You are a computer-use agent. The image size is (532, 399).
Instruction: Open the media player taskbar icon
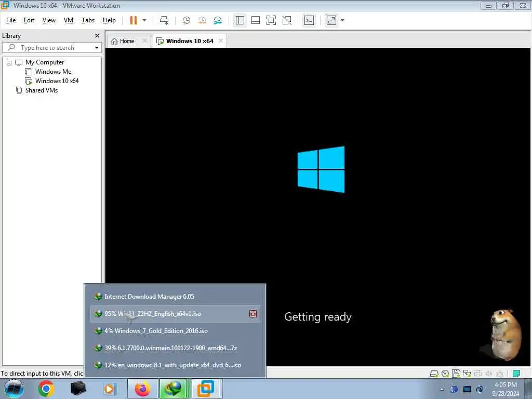pyautogui.click(x=109, y=389)
